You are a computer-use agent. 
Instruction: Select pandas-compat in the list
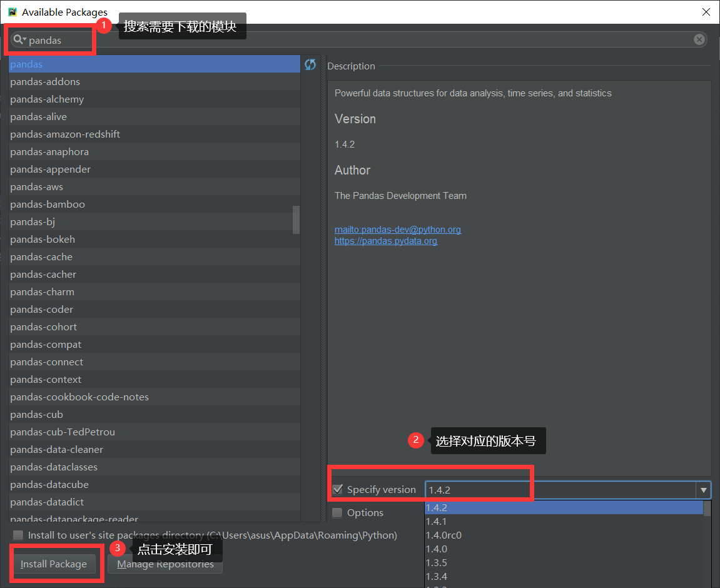pyautogui.click(x=155, y=344)
